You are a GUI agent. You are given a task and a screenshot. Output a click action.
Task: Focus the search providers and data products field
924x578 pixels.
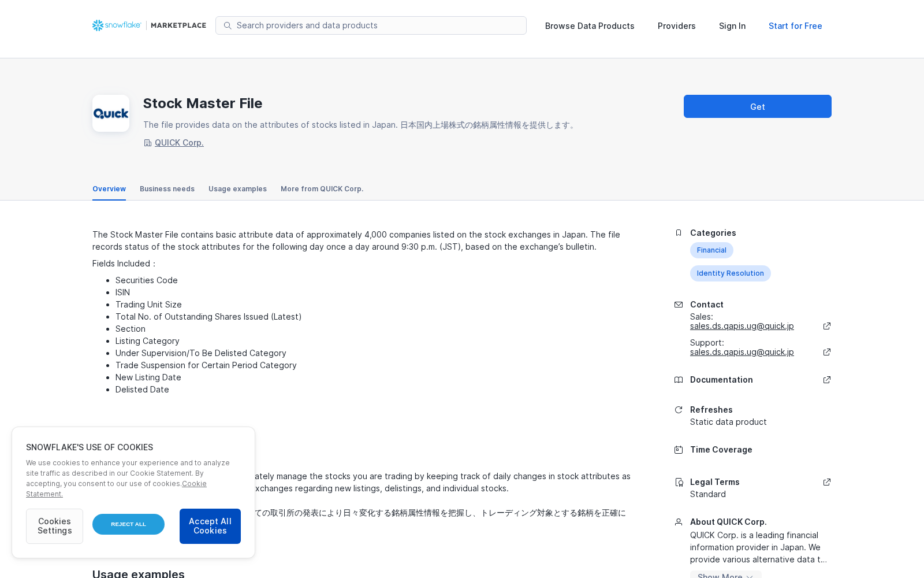[371, 25]
